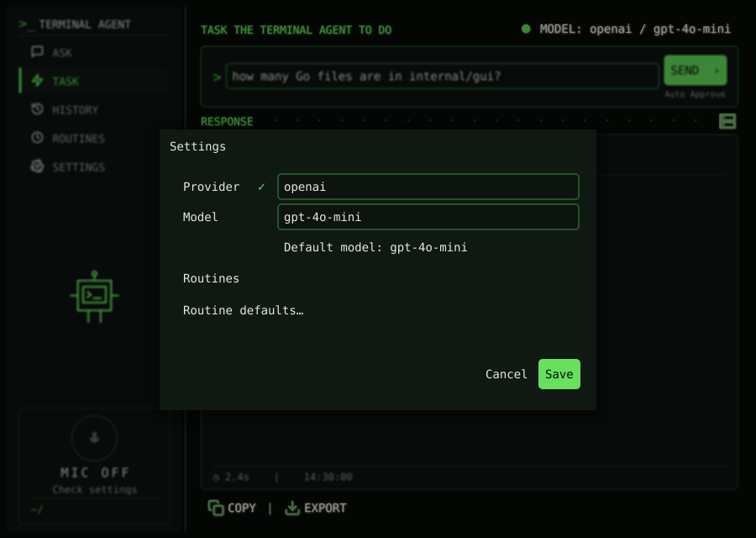
Task: Click the task prompt input field
Action: coord(442,76)
